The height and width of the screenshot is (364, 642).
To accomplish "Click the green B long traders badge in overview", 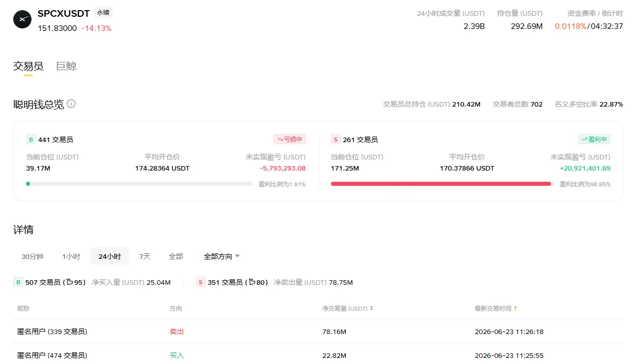I will click(30, 140).
